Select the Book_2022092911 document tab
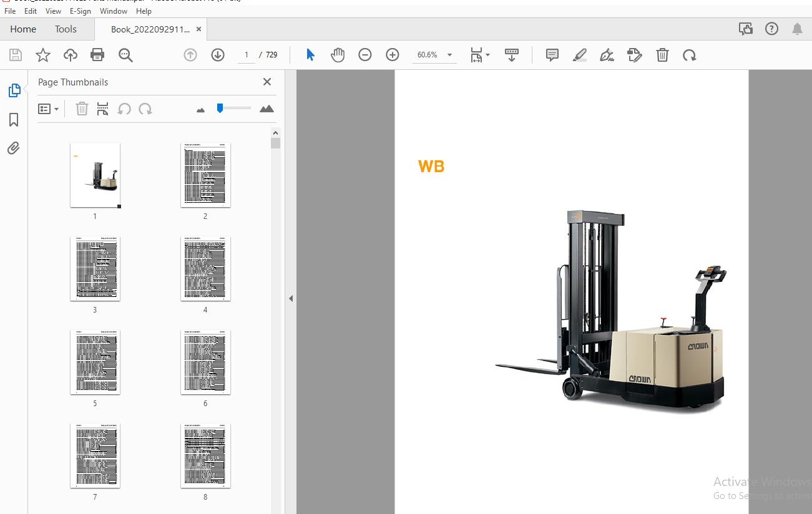812x514 pixels. (x=150, y=29)
